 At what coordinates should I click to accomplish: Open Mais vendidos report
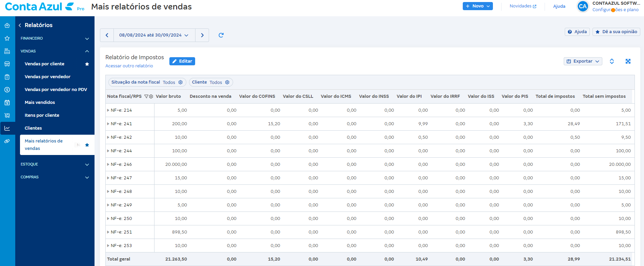point(40,103)
